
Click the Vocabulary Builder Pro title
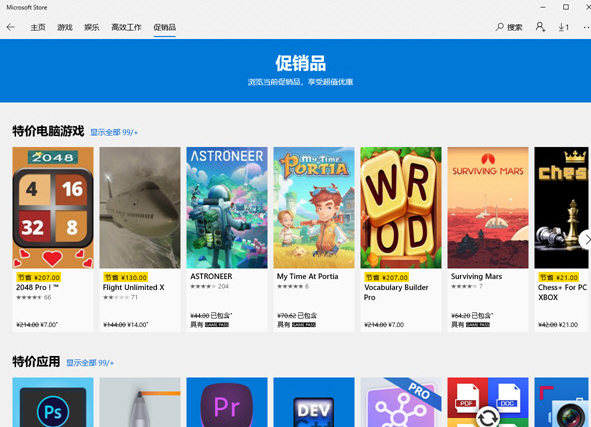pos(396,292)
